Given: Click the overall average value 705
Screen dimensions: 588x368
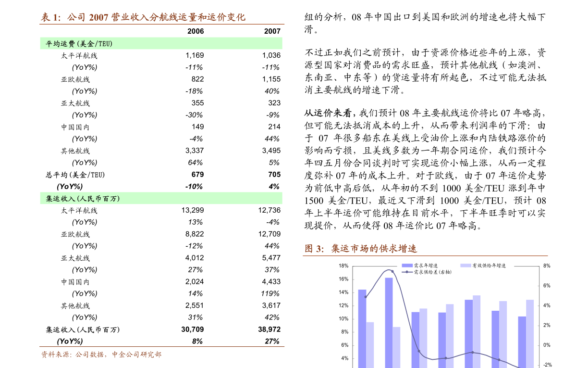Looking at the screenshot, I should [x=274, y=175].
